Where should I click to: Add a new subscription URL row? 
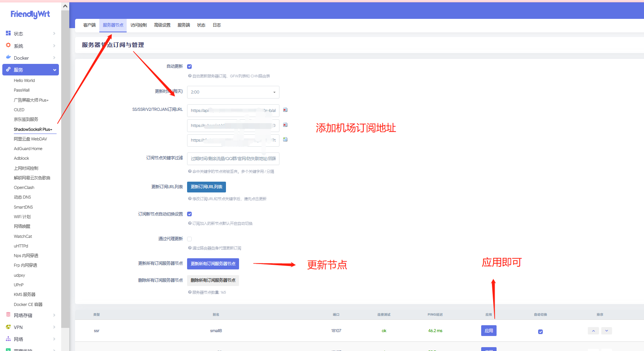click(285, 139)
